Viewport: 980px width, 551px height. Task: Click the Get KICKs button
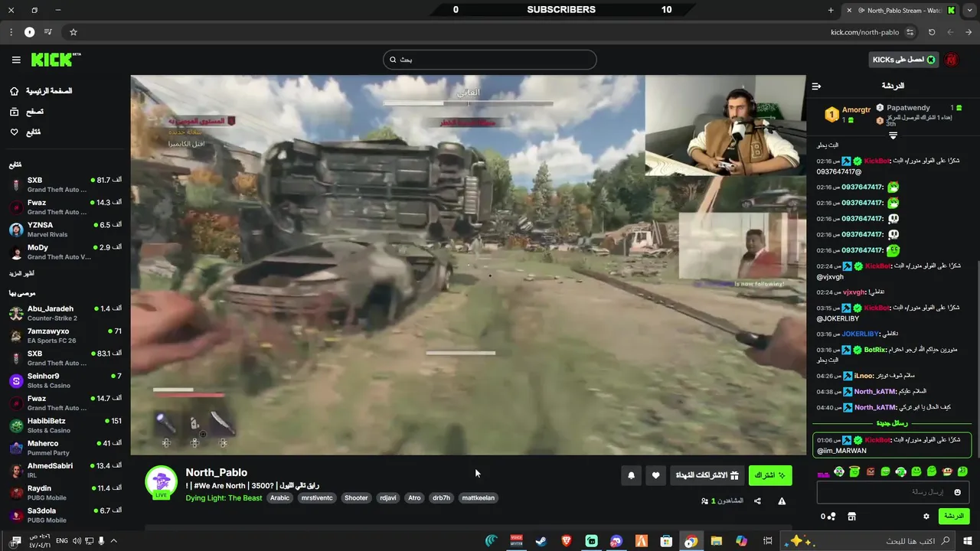pyautogui.click(x=903, y=60)
